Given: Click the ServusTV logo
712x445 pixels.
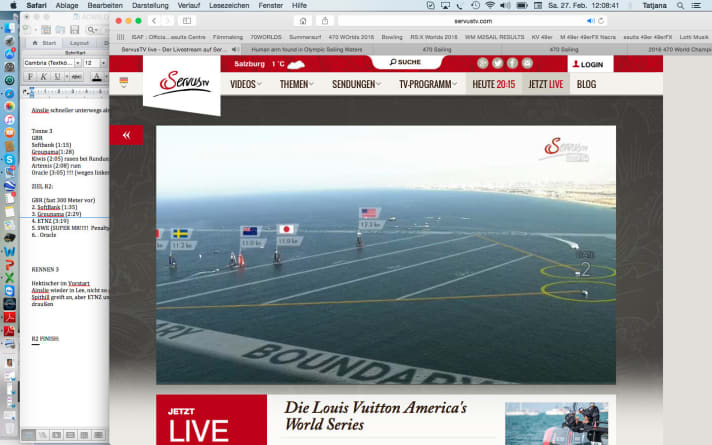Looking at the screenshot, I should pos(184,83).
